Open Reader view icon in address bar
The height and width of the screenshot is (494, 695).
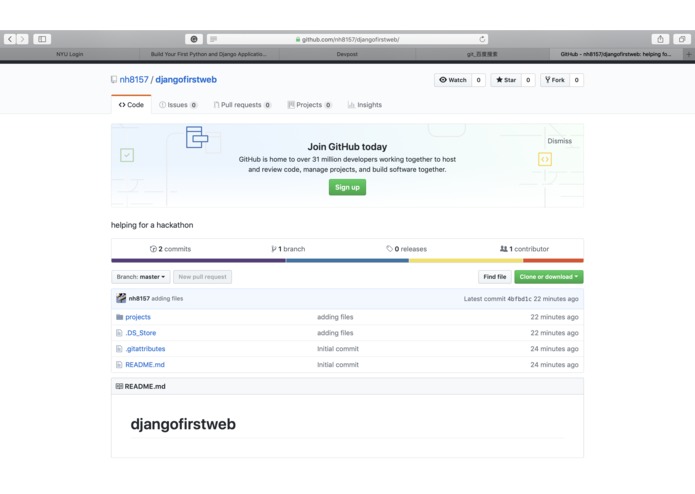pos(213,39)
